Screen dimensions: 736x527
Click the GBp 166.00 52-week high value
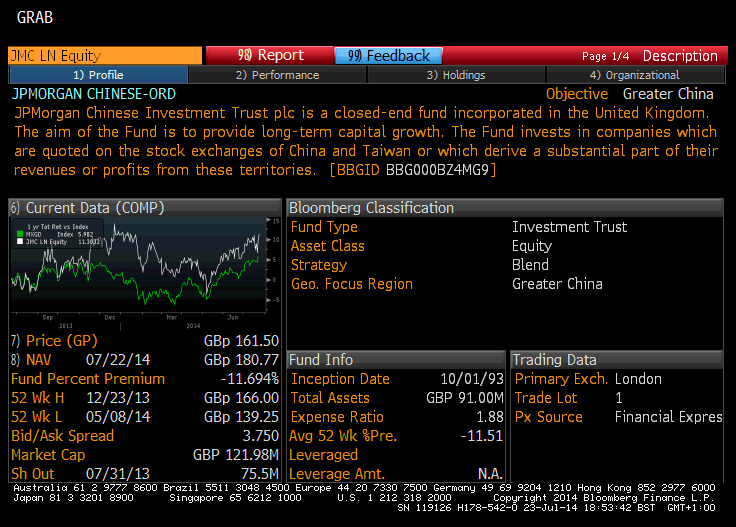[x=241, y=398]
